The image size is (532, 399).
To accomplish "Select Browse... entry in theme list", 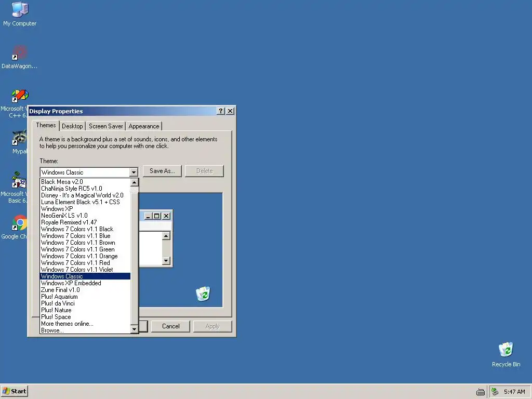I will [85, 330].
